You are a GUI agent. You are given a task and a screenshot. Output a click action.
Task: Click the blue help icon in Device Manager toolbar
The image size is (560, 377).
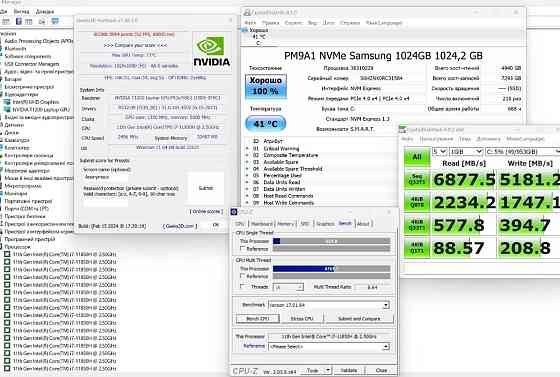(x=19, y=21)
